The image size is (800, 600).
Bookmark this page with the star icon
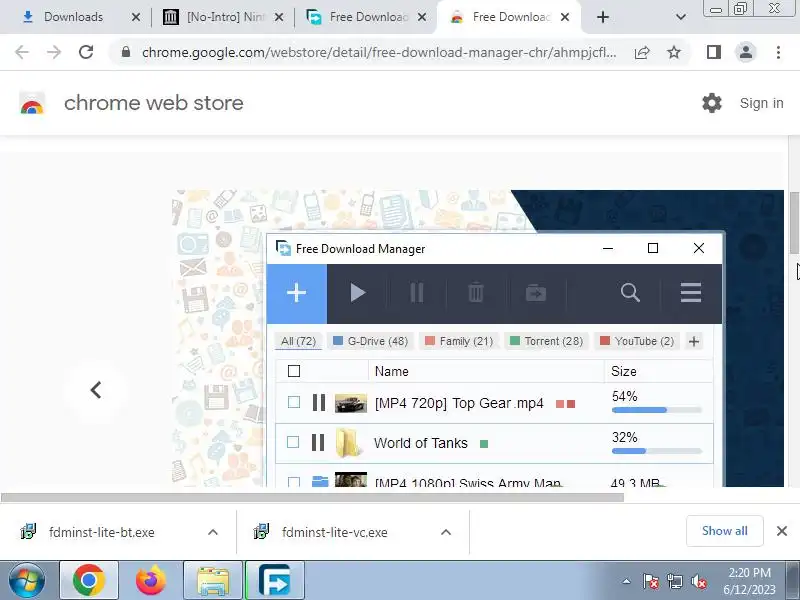tap(674, 52)
